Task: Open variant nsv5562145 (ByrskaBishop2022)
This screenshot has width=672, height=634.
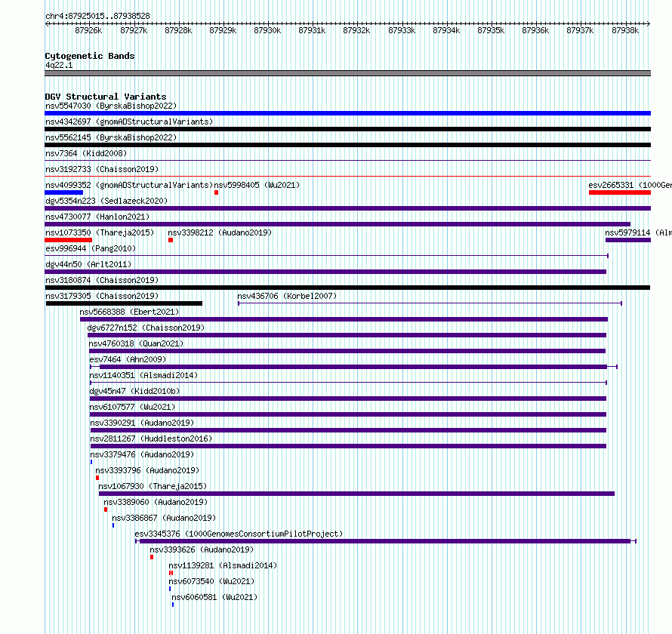Action: point(111,137)
